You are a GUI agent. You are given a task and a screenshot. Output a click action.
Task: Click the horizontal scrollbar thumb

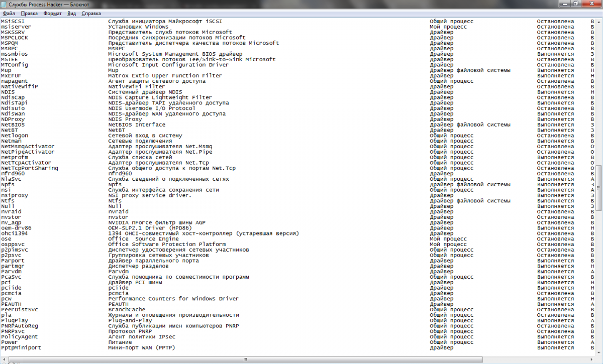(x=245, y=360)
